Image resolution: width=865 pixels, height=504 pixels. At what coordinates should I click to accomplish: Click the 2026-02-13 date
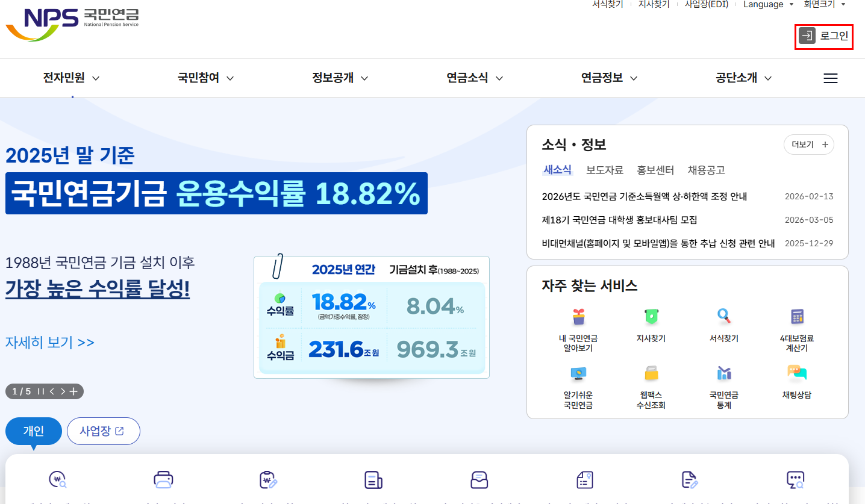809,196
